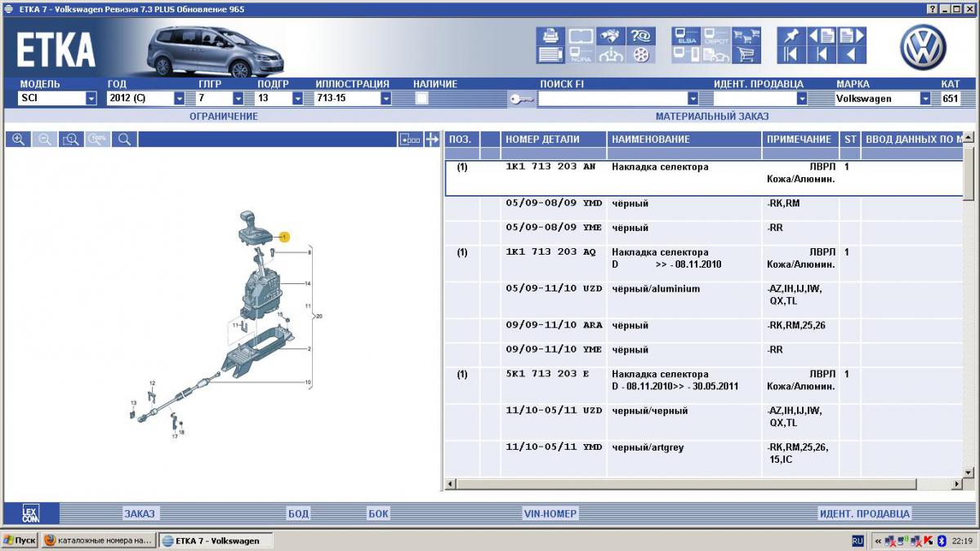Click the ПОИСК FI search input field
Screen dimensions: 980x551
[612, 99]
